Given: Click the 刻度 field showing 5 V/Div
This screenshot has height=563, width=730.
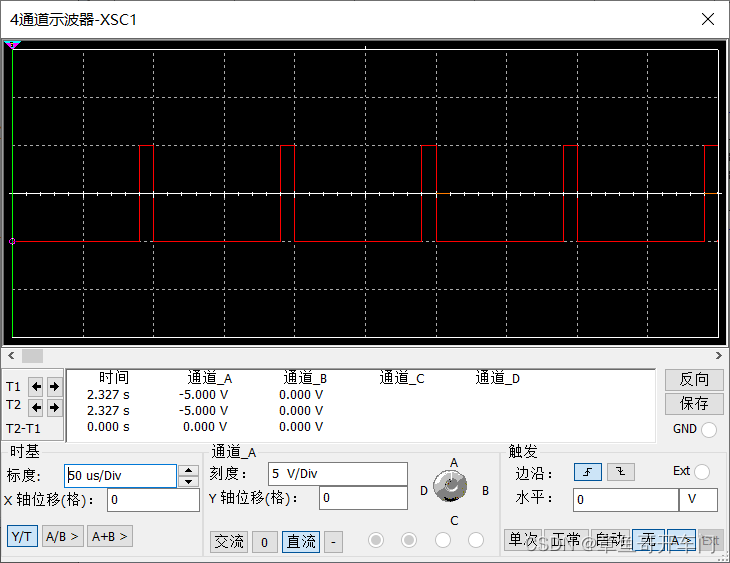Looking at the screenshot, I should (x=338, y=474).
